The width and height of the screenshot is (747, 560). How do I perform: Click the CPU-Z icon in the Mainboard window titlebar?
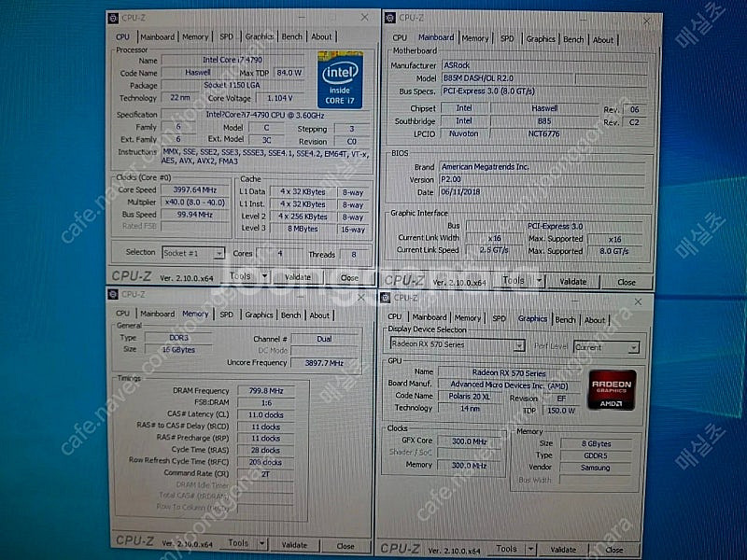tap(390, 17)
